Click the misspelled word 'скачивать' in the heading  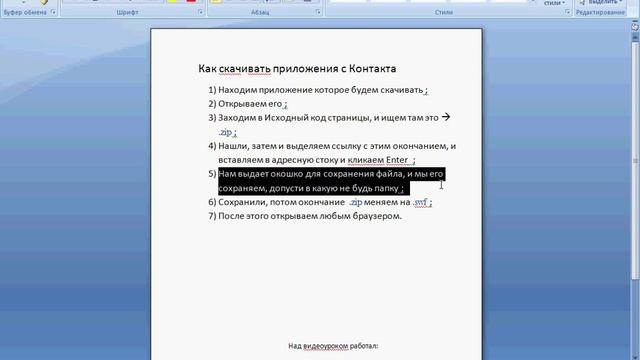(x=244, y=69)
